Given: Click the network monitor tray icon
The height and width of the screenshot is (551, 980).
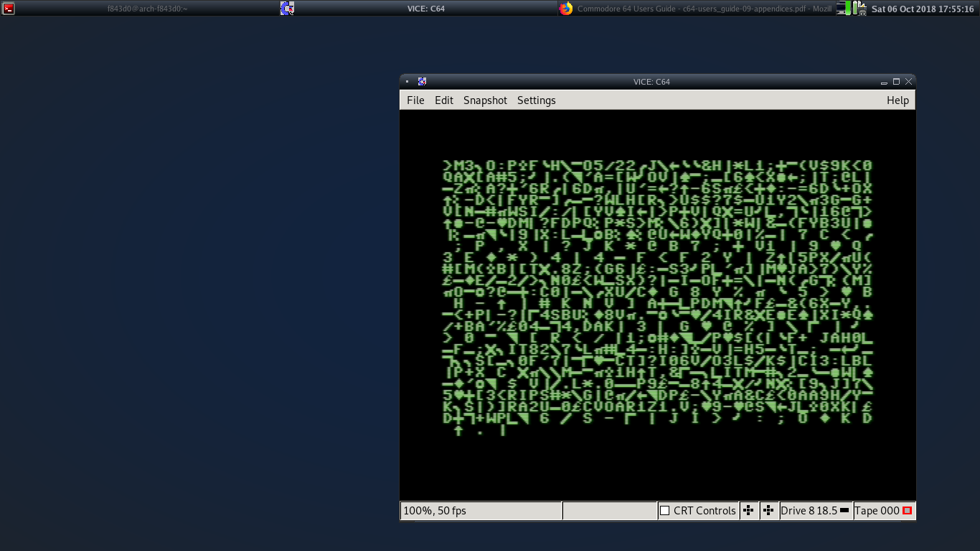Looking at the screenshot, I should click(844, 9).
